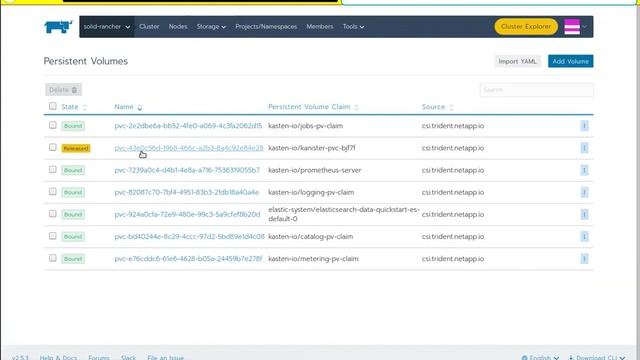Open the Cluster nav item
This screenshot has height=360, width=640.
coord(149,27)
